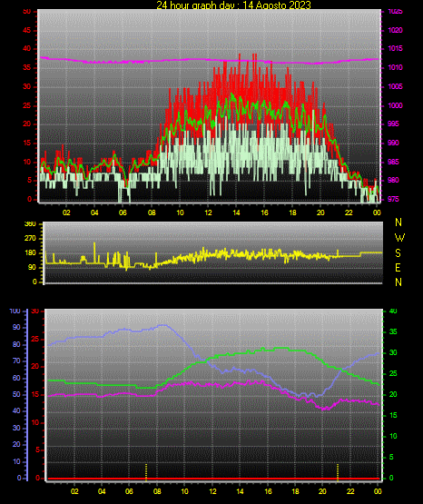Click the blue 50 humidity axis label
Screen dimensions: 423x504
pyautogui.click(x=16, y=394)
